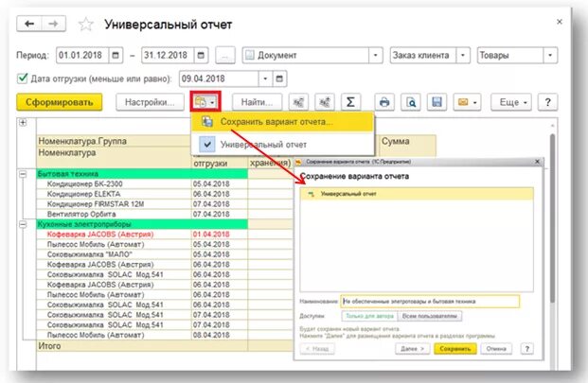Open help with the question mark button
The image size is (588, 383).
(548, 102)
